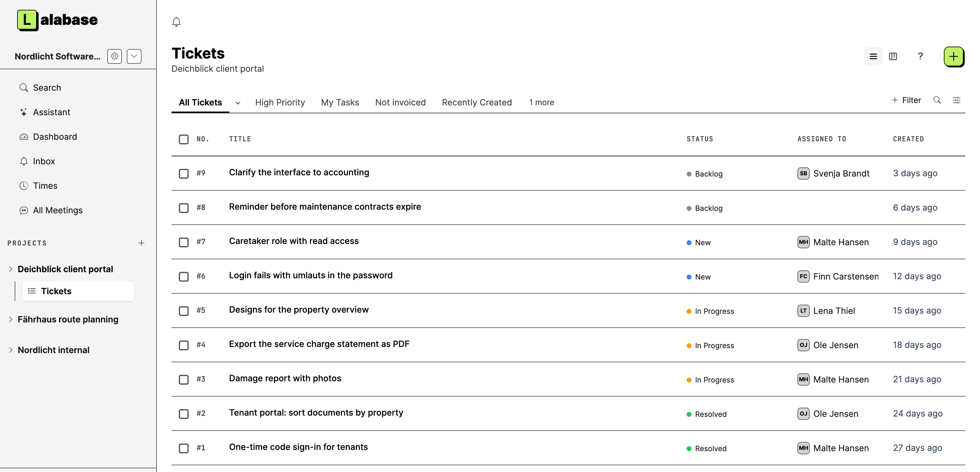Check the box for ticket #1
Image resolution: width=980 pixels, height=472 pixels.
(184, 448)
